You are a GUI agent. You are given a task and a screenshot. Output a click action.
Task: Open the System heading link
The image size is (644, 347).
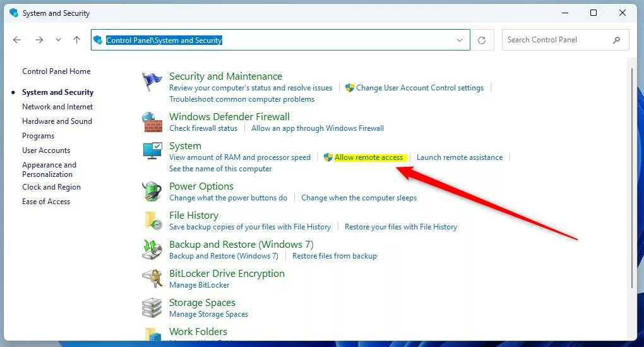(x=185, y=146)
